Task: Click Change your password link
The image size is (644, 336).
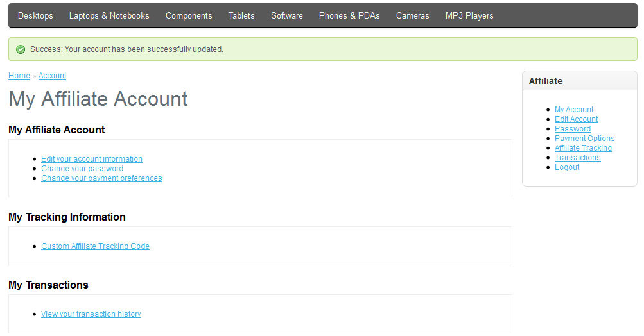Action: click(82, 169)
